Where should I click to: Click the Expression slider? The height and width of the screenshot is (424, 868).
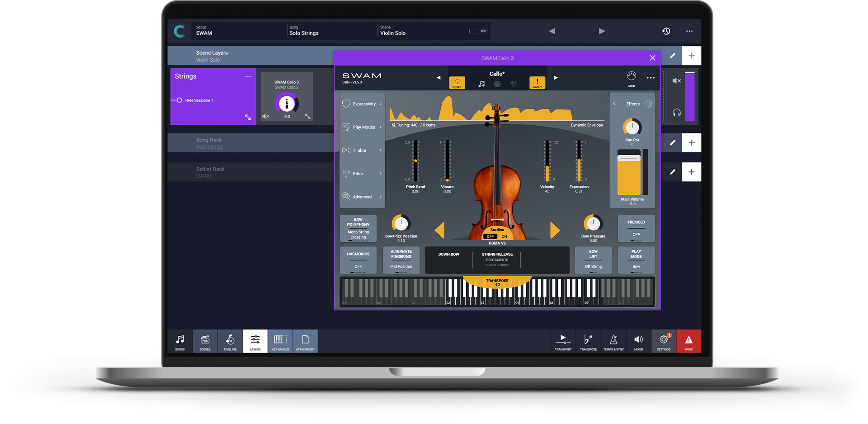point(579,161)
